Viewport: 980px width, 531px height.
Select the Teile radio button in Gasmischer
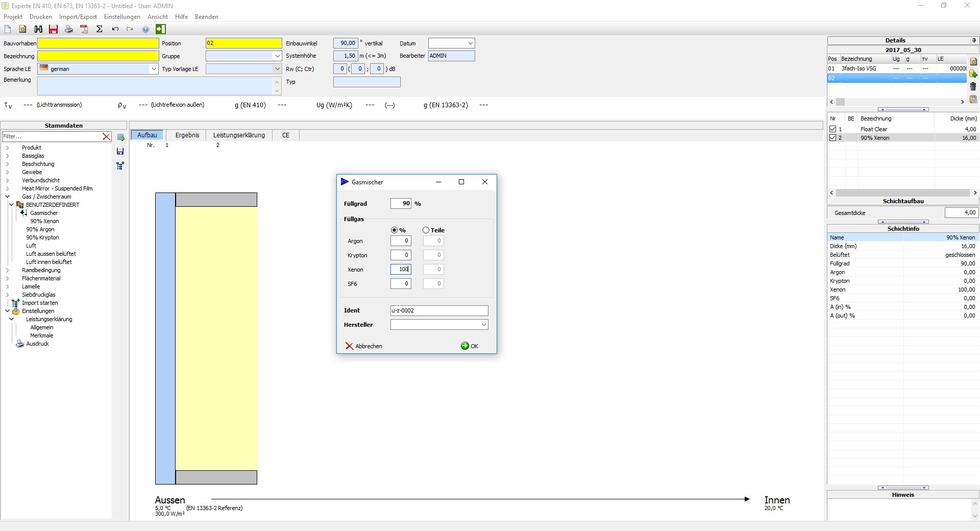[426, 230]
